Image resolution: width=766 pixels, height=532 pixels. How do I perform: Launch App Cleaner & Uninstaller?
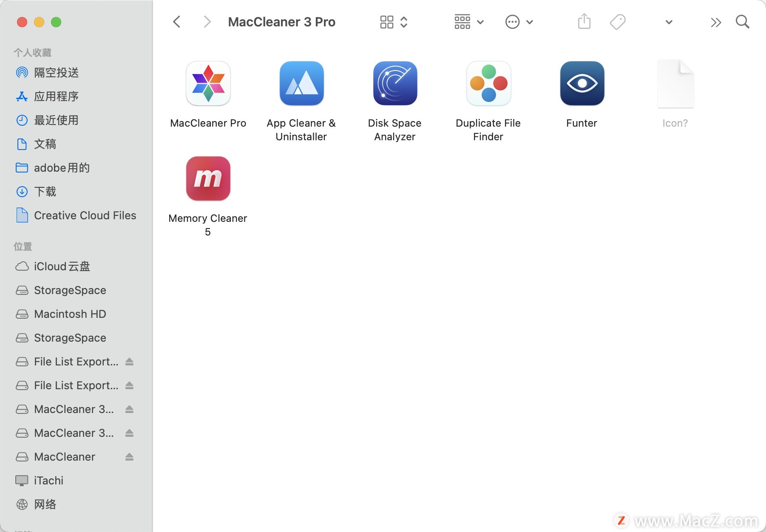[301, 83]
